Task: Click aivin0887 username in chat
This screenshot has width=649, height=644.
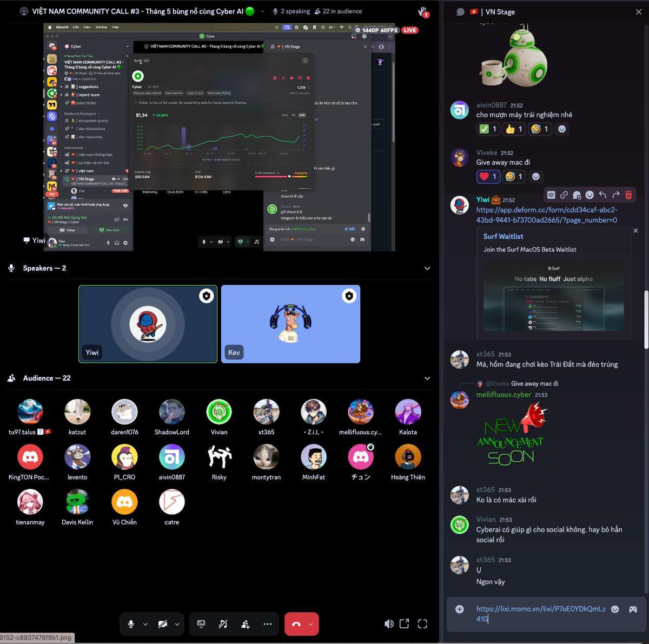Action: [492, 105]
